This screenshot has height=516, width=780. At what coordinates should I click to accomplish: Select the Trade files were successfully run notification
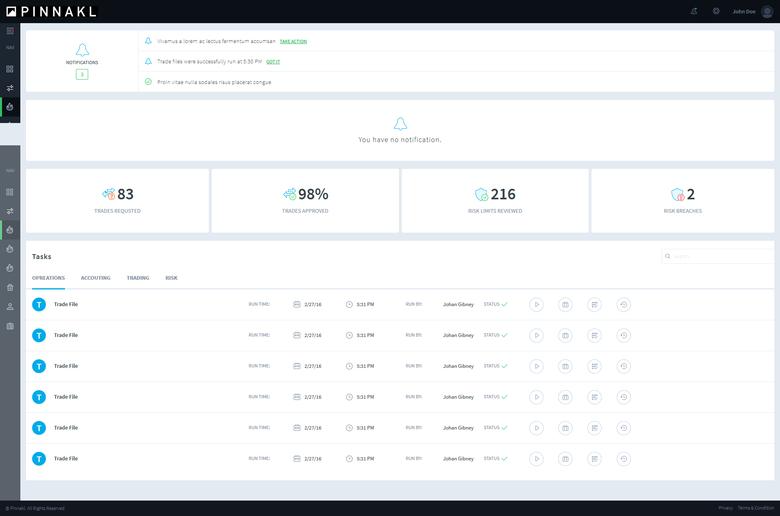[456, 61]
